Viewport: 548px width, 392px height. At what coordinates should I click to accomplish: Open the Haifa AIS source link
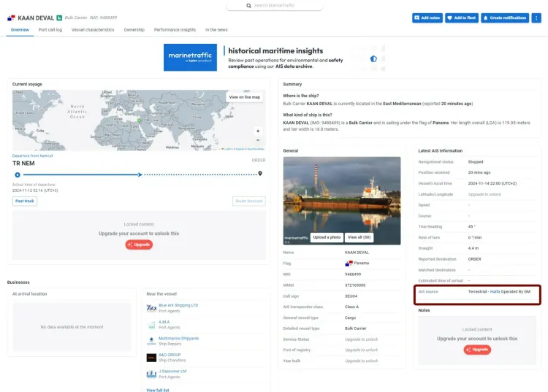click(x=495, y=291)
